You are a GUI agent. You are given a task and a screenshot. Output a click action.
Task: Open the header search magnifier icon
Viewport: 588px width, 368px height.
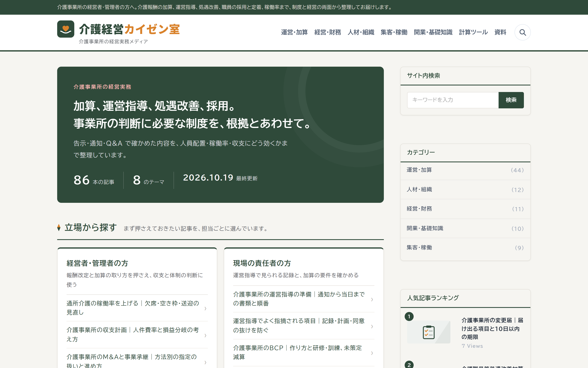[522, 32]
